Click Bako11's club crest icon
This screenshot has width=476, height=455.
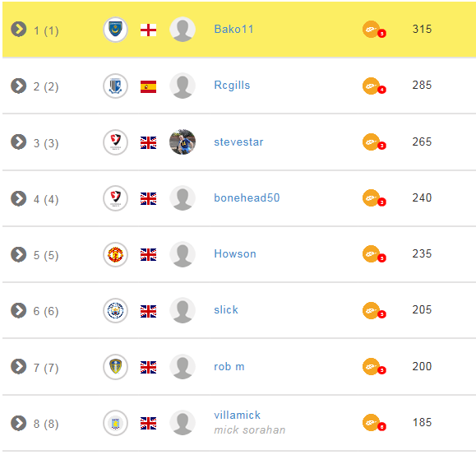[115, 30]
